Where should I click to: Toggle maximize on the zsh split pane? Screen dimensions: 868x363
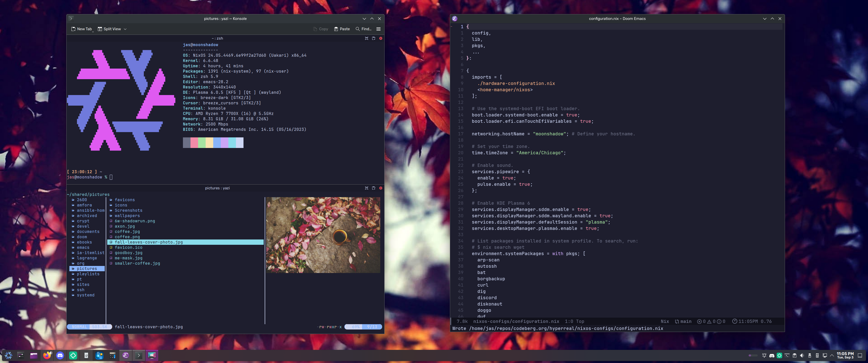point(366,38)
